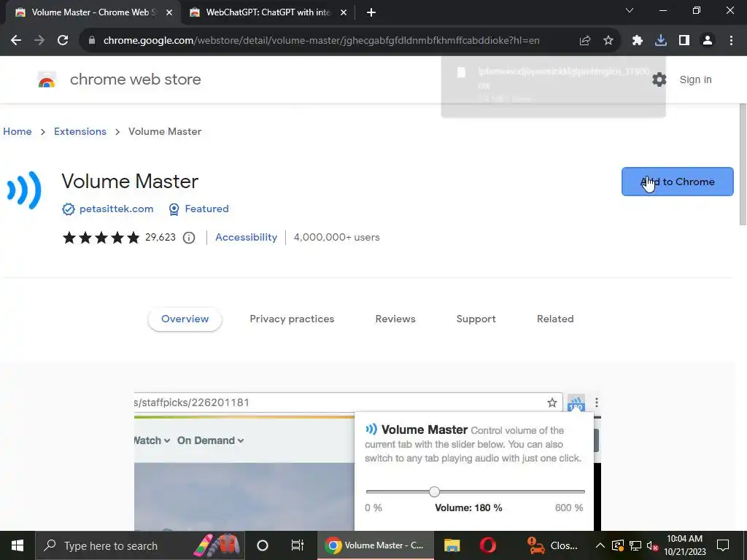Screen dimensions: 747x560
Task: Select the Overview tab
Action: pyautogui.click(x=185, y=319)
